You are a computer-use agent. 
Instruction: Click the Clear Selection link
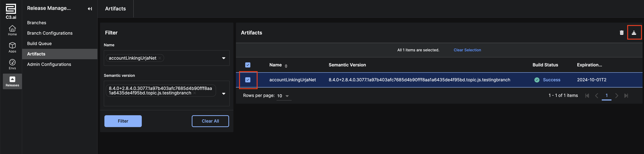467,50
